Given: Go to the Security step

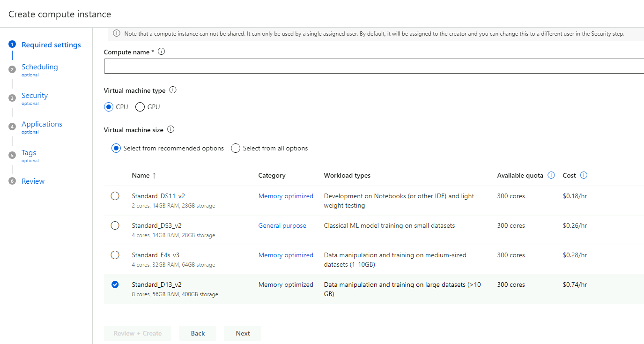Looking at the screenshot, I should 35,96.
